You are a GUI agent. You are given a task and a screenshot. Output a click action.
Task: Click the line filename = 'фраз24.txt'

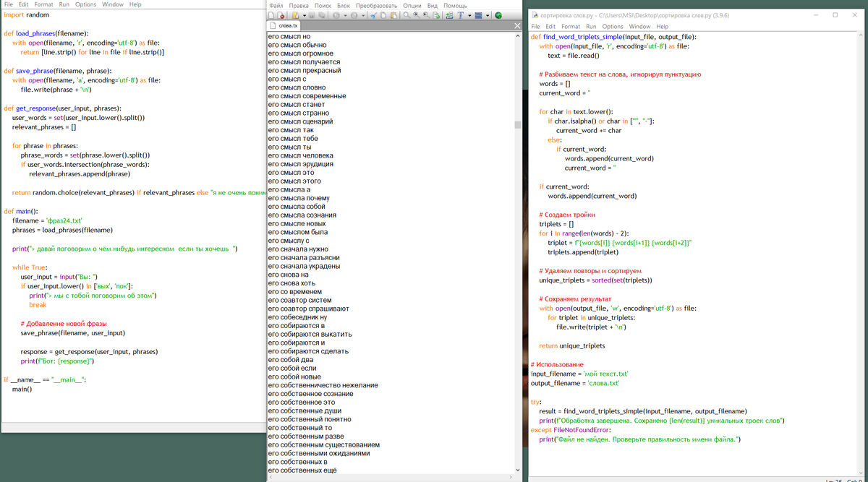(x=47, y=220)
